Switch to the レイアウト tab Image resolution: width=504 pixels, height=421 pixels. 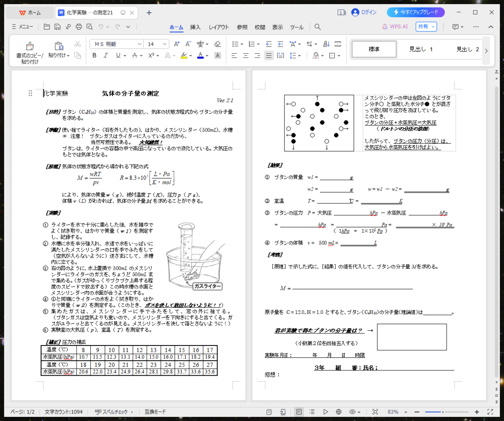pyautogui.click(x=219, y=27)
